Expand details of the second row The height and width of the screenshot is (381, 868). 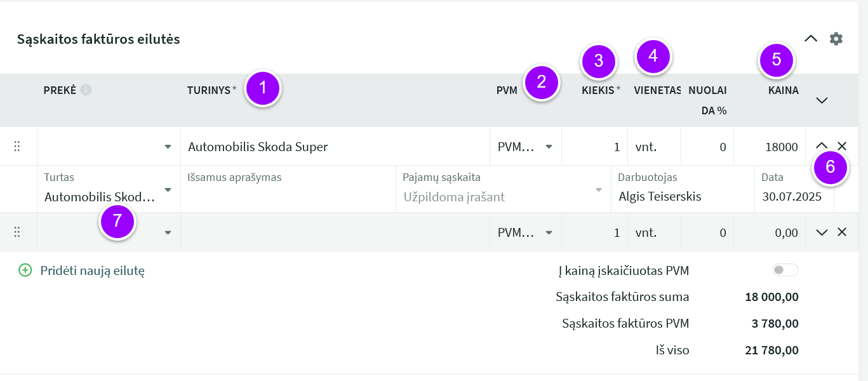822,232
